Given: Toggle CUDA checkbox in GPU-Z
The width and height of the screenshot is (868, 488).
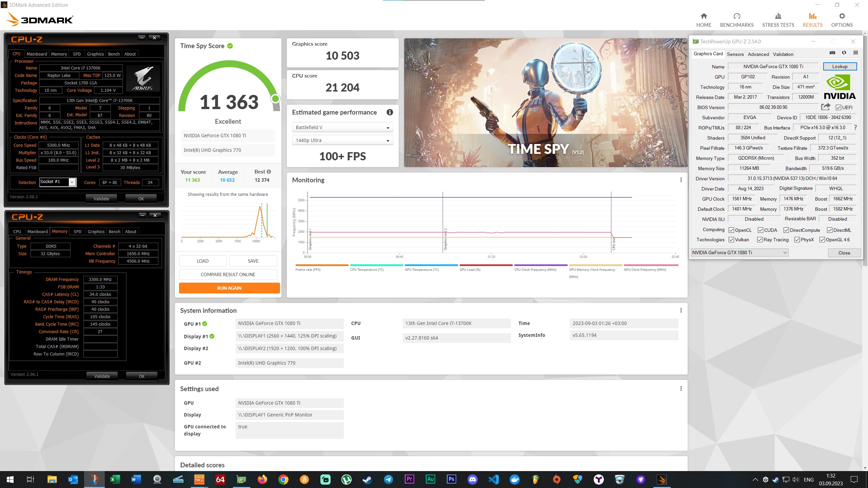Looking at the screenshot, I should click(x=761, y=230).
